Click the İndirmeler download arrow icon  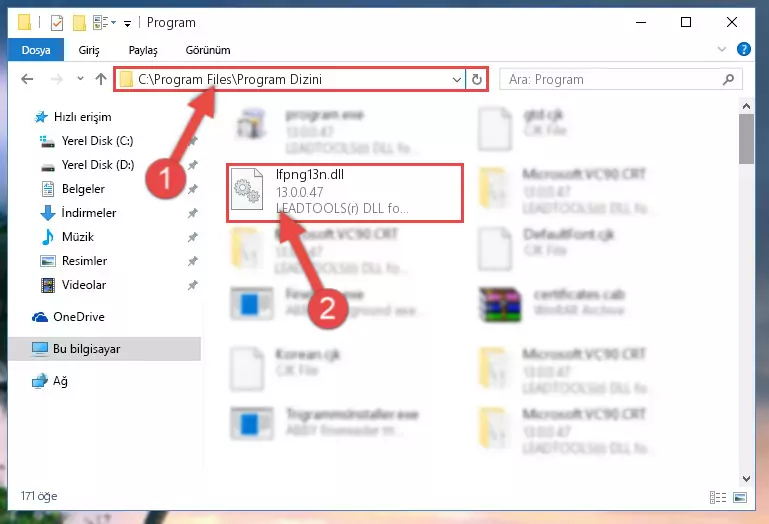tap(48, 213)
